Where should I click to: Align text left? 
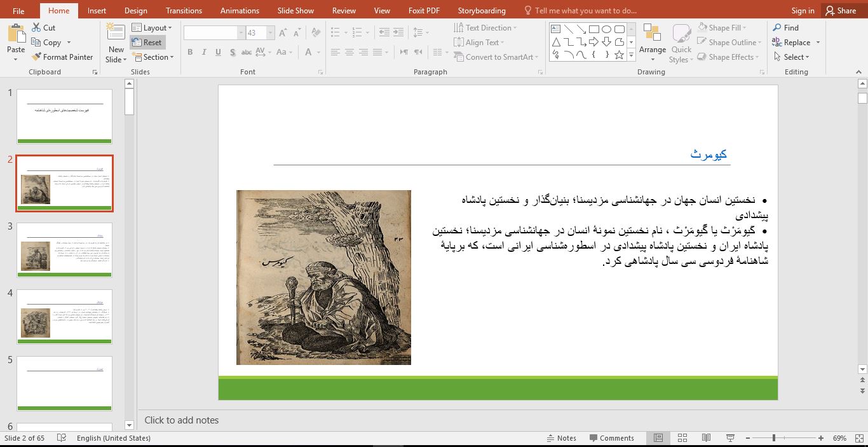coord(336,53)
